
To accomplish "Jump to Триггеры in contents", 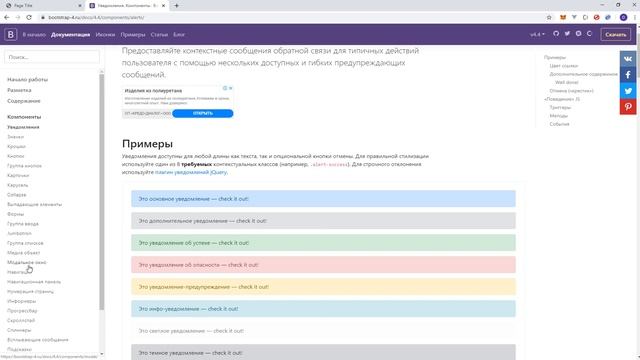I will tap(560, 107).
